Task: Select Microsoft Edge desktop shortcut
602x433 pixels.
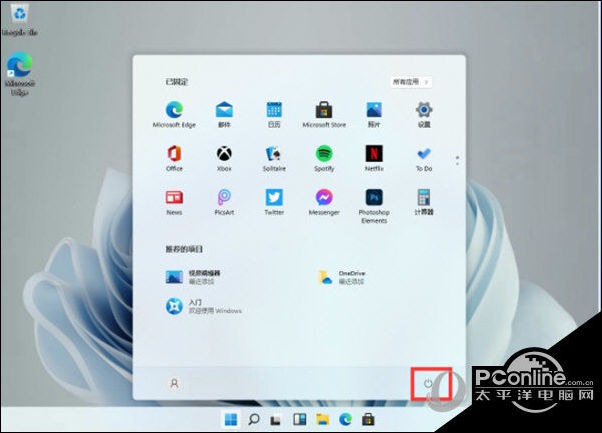Action: pyautogui.click(x=20, y=74)
